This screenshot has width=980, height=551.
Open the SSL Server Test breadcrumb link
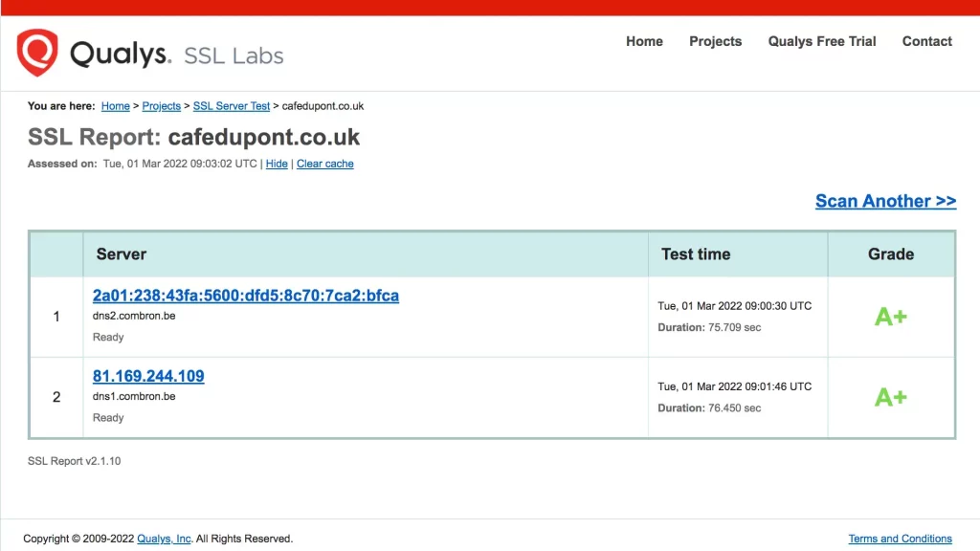click(232, 106)
